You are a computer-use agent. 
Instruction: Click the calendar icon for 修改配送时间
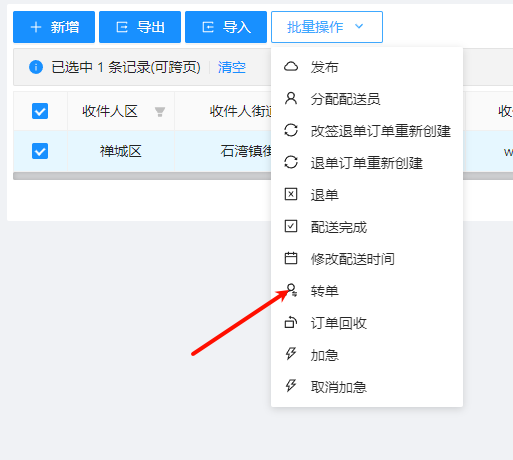click(x=291, y=258)
